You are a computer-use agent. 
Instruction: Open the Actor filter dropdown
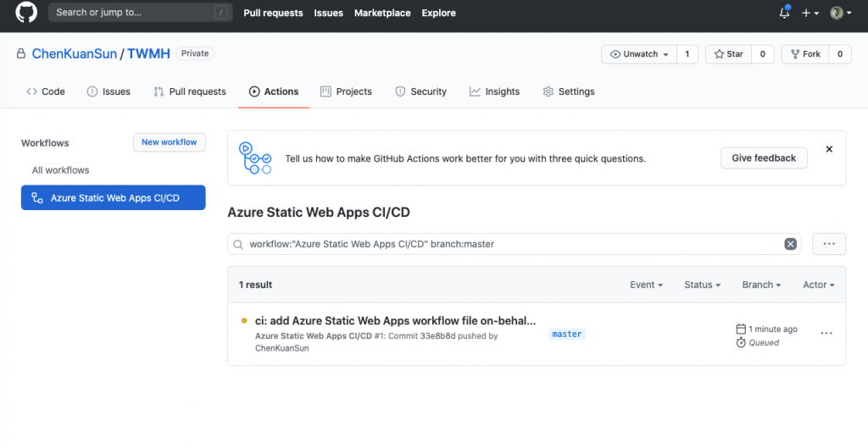point(818,285)
